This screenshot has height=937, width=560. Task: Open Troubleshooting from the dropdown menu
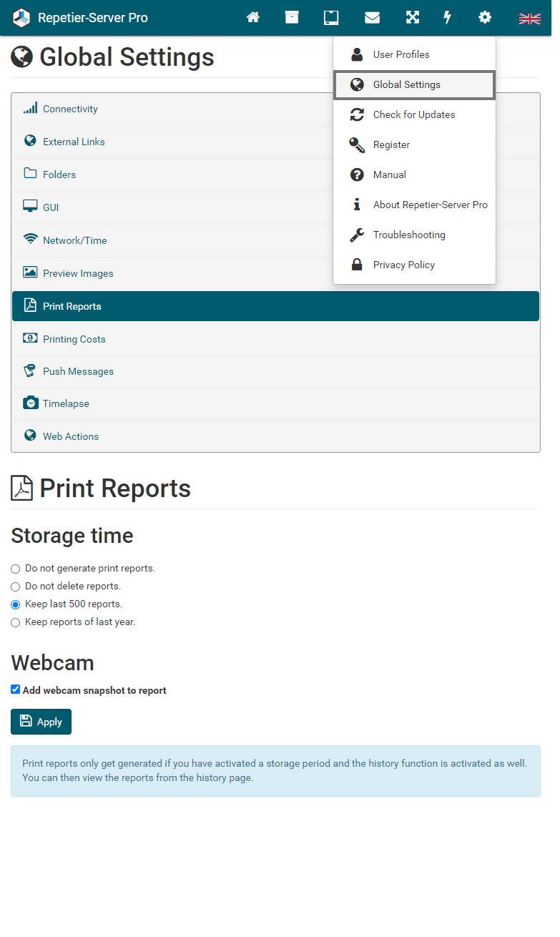(x=408, y=235)
